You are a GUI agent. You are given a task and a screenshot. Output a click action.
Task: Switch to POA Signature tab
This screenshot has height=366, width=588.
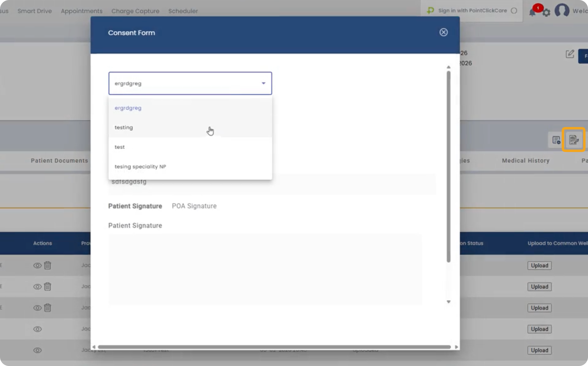[194, 206]
